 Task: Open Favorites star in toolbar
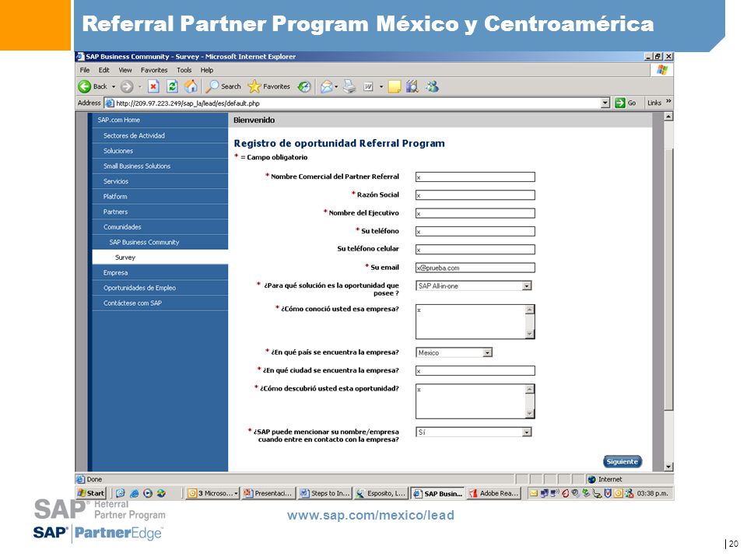pyautogui.click(x=255, y=86)
